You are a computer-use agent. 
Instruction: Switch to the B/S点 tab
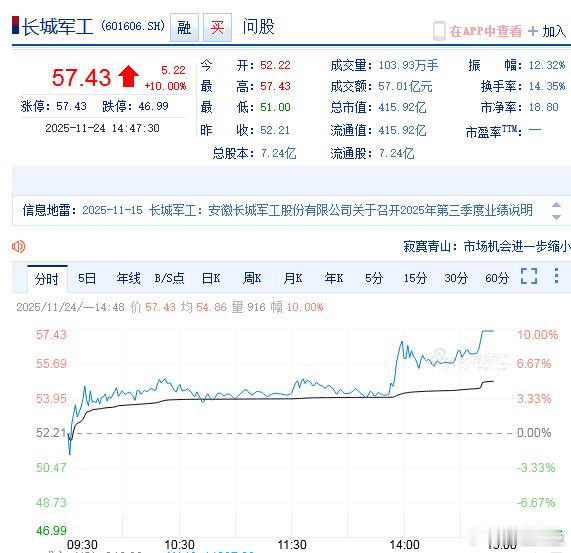pos(170,279)
